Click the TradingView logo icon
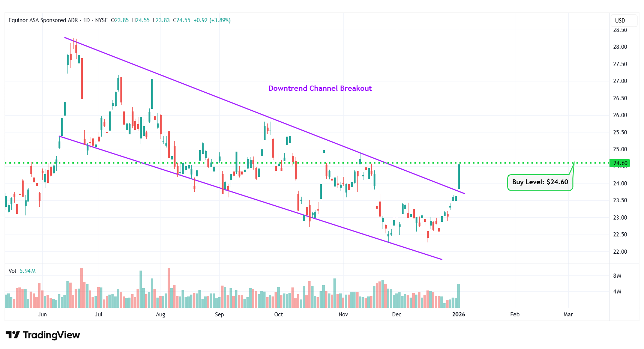644x349 pixels. click(x=12, y=335)
